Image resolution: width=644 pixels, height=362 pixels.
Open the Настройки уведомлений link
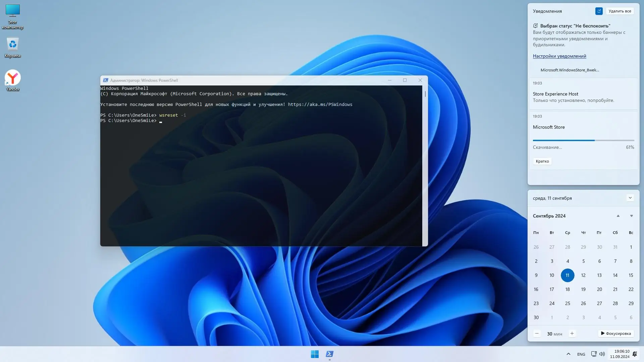(x=559, y=56)
